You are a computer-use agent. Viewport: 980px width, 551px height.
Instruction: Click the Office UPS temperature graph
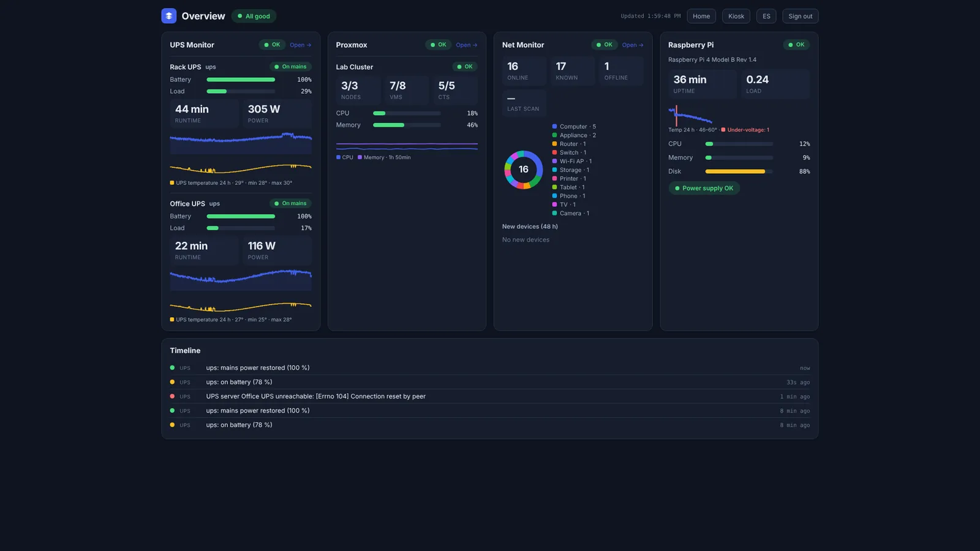(241, 306)
